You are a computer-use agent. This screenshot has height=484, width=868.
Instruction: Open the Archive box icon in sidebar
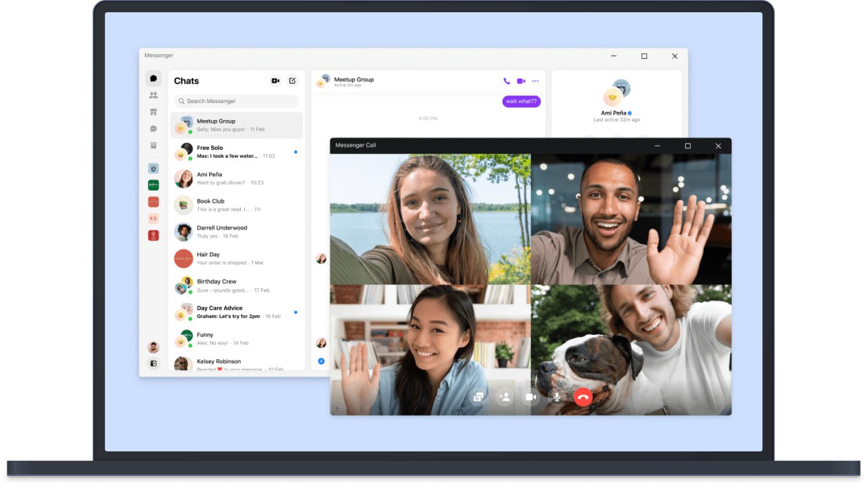pos(154,145)
